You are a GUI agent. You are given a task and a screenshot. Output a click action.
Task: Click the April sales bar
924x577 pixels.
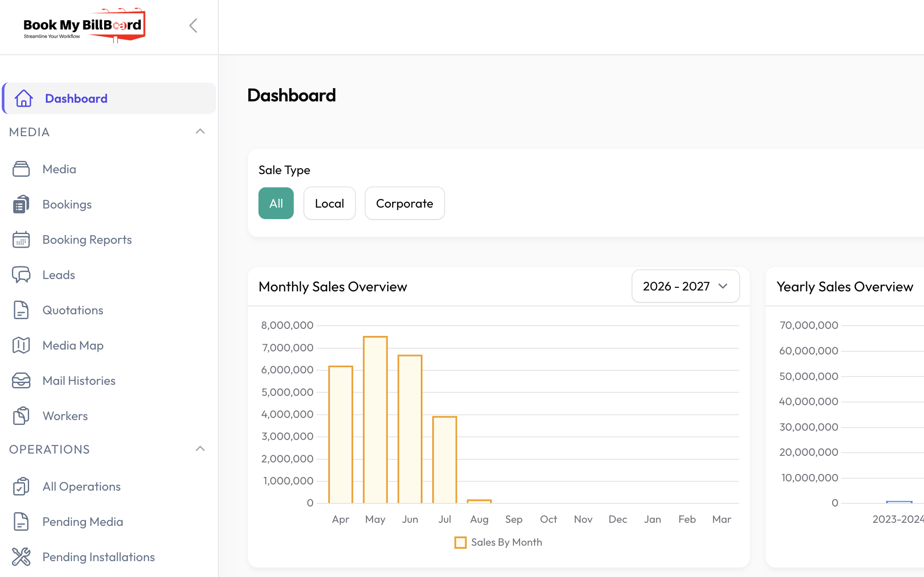pyautogui.click(x=340, y=435)
